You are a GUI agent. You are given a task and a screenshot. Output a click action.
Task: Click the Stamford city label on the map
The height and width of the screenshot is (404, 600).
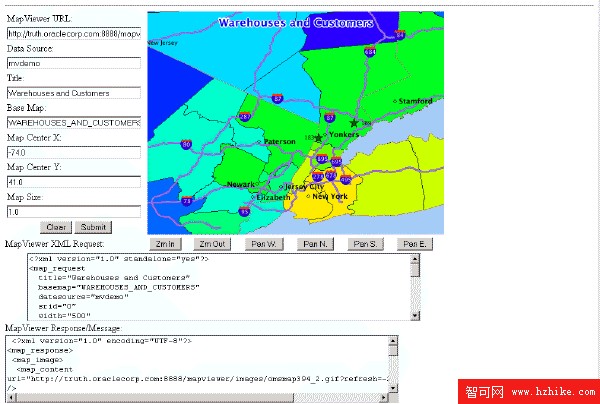415,101
